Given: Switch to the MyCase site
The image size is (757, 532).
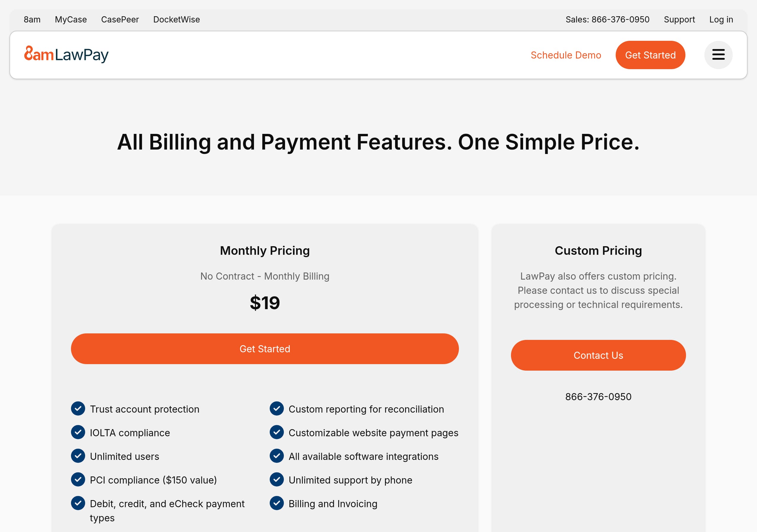Looking at the screenshot, I should [71, 20].
